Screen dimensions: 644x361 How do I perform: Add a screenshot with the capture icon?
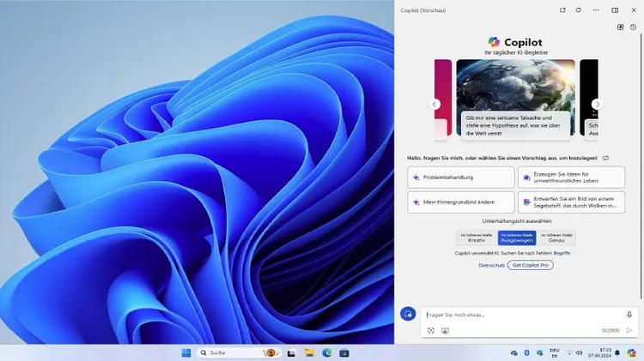430,330
